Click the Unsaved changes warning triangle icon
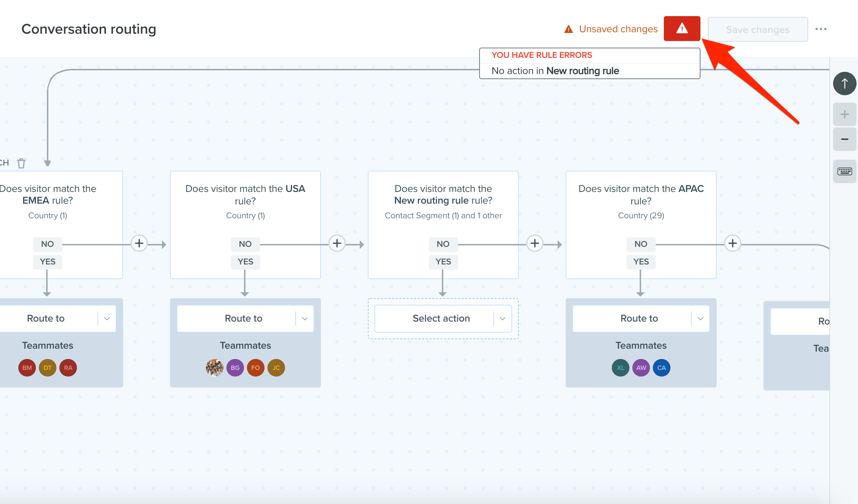Image resolution: width=858 pixels, height=504 pixels. (x=569, y=29)
